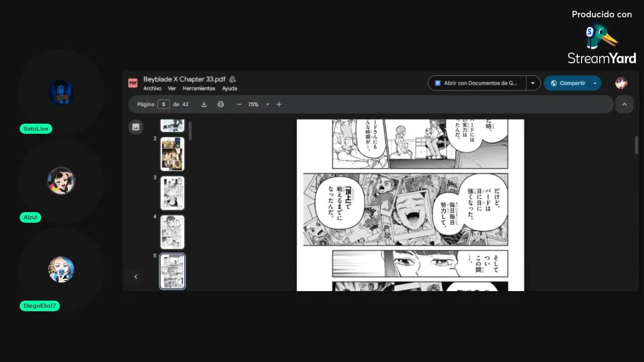Click the page number input field
Viewport: 644px width, 362px height.
[164, 104]
